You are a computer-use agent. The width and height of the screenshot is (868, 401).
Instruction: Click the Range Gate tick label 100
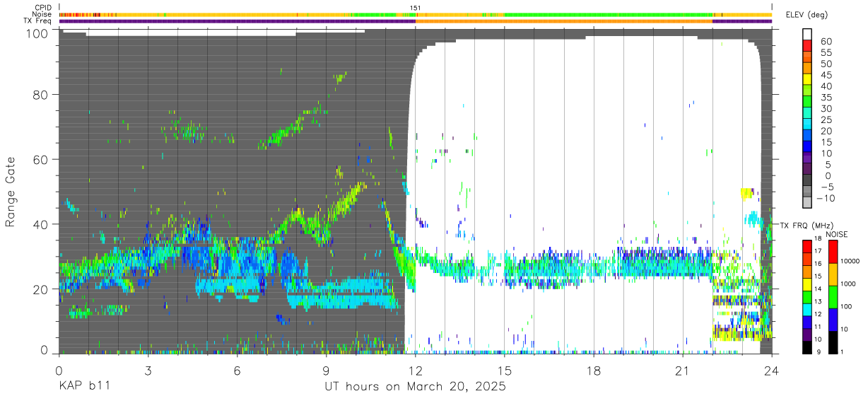coord(37,33)
